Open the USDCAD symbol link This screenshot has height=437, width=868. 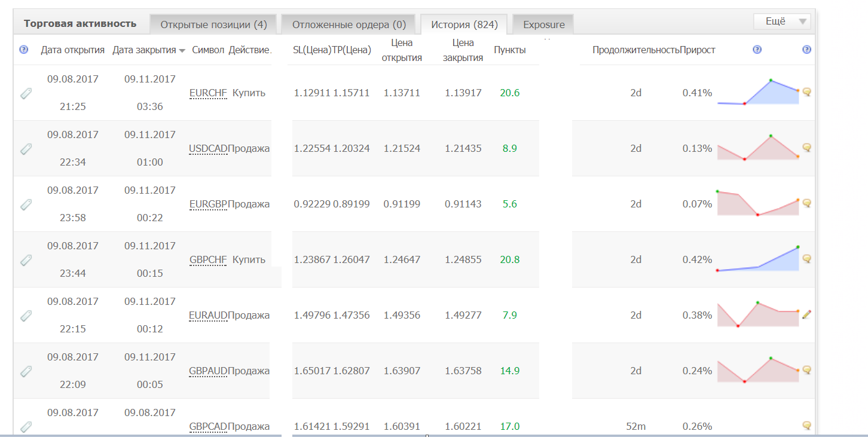click(x=208, y=149)
